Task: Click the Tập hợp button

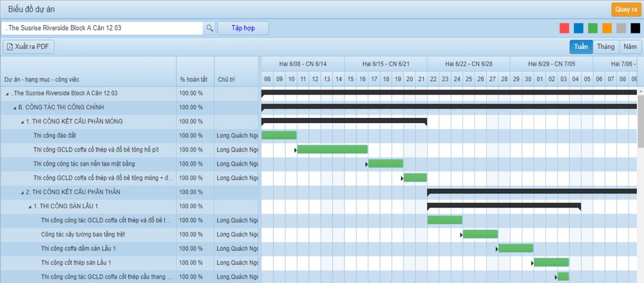Action: (x=242, y=28)
